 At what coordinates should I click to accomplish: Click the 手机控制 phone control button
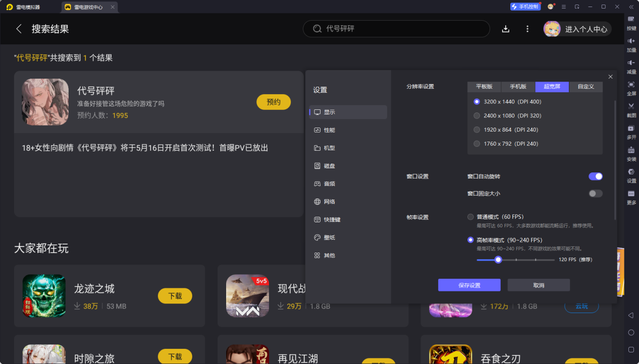(525, 7)
